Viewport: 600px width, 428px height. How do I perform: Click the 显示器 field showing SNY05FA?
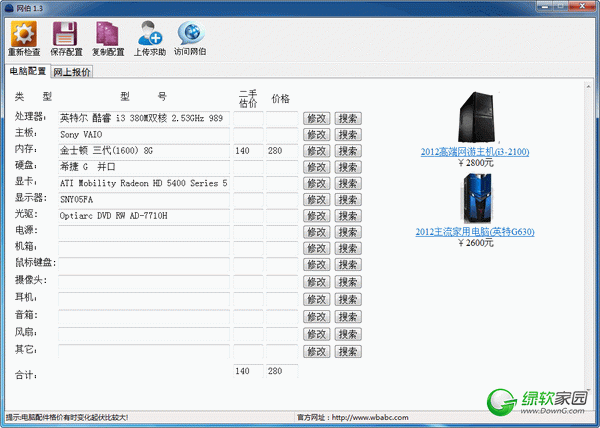pyautogui.click(x=144, y=200)
